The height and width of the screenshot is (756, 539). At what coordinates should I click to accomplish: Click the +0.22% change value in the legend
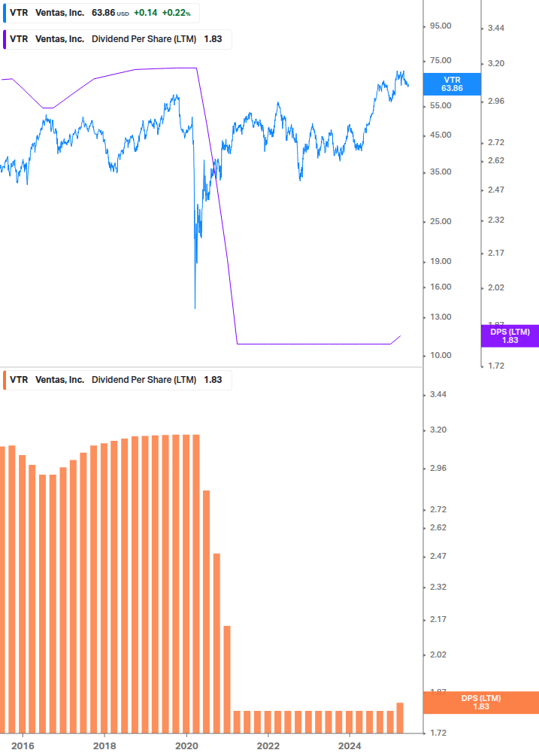[x=177, y=13]
